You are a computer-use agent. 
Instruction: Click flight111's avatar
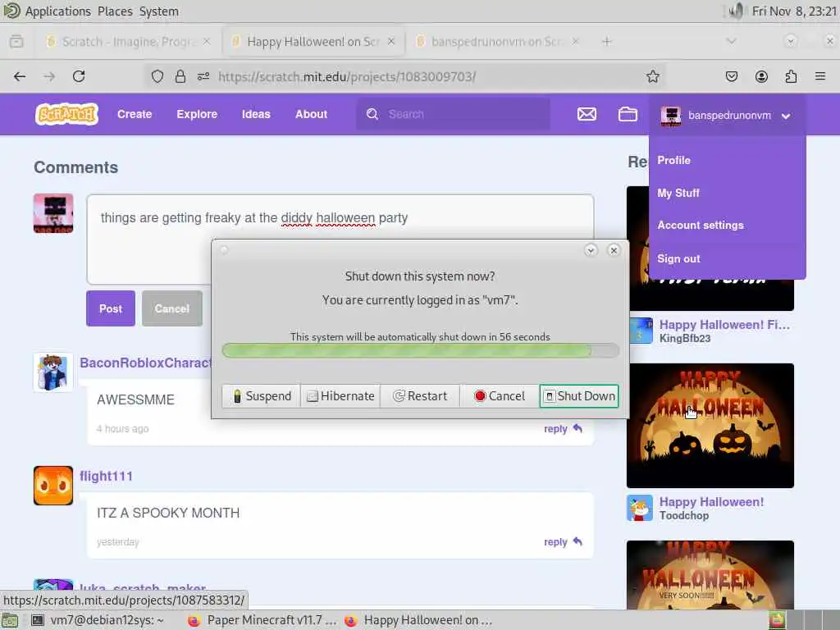(53, 486)
